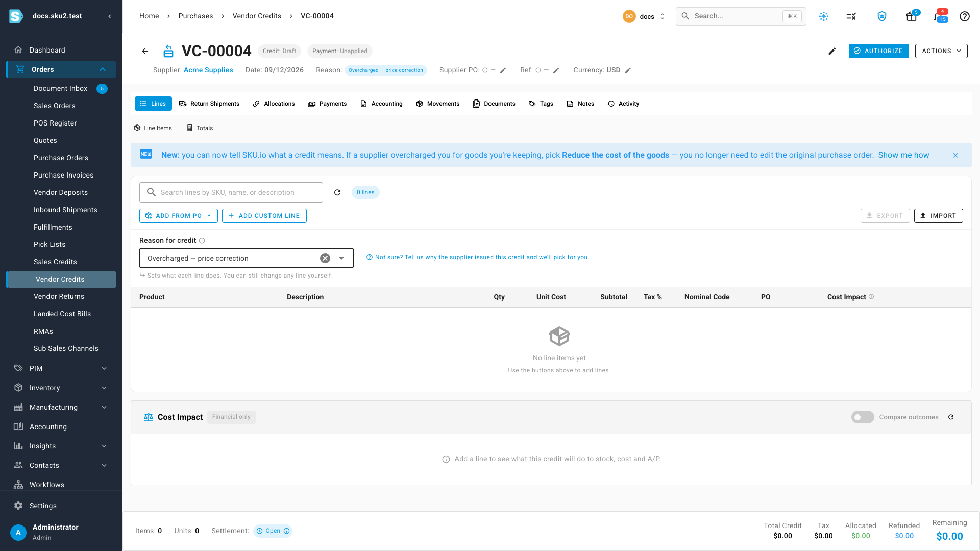Open the Reason for credit dropdown
Image resolution: width=980 pixels, height=551 pixels.
pos(341,258)
